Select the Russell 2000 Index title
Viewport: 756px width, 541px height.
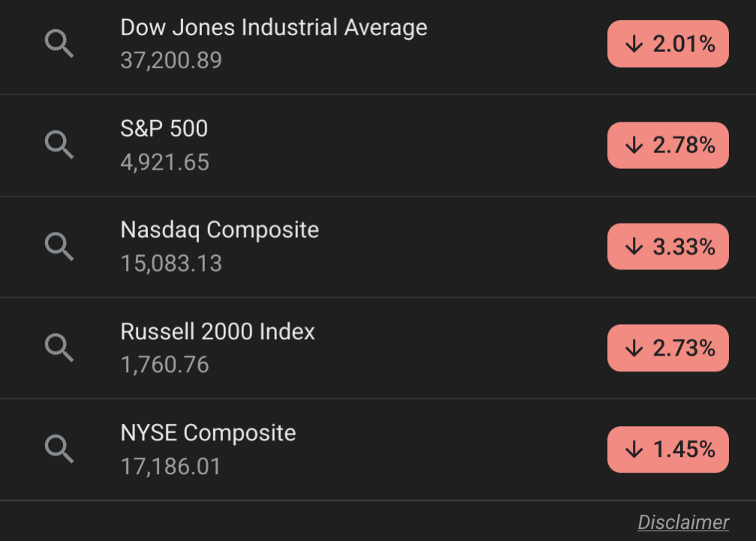click(x=218, y=332)
